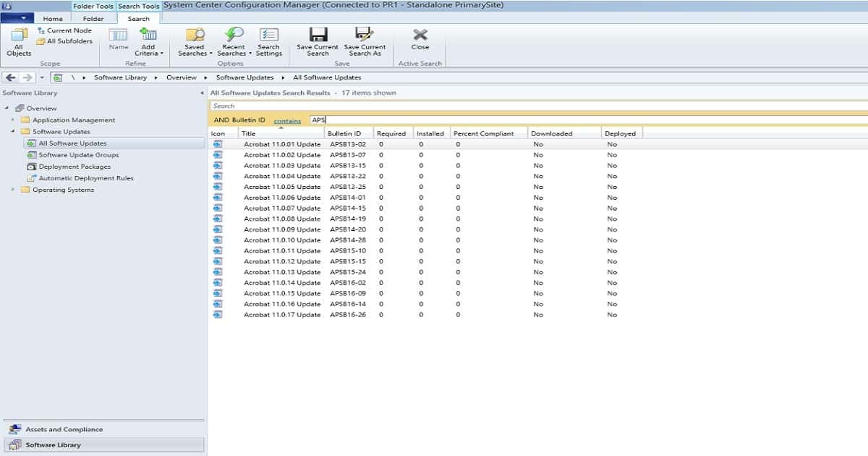Open the Add Criteria dropdown
The height and width of the screenshot is (456, 868).
(149, 42)
